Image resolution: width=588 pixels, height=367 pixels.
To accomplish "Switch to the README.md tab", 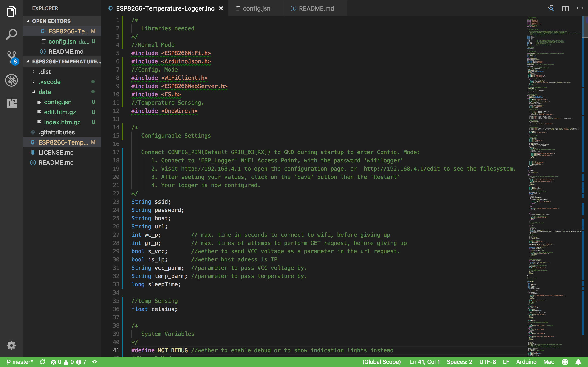I will [x=316, y=8].
